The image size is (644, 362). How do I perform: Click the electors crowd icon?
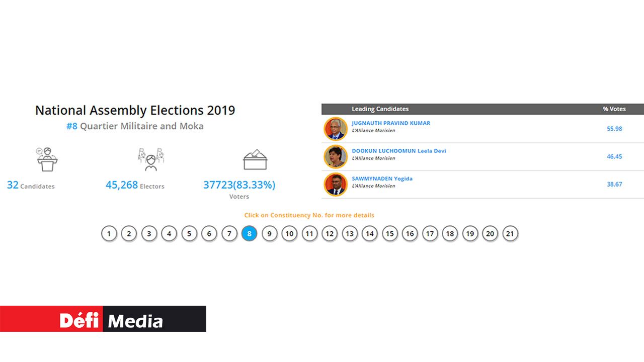[x=151, y=159]
